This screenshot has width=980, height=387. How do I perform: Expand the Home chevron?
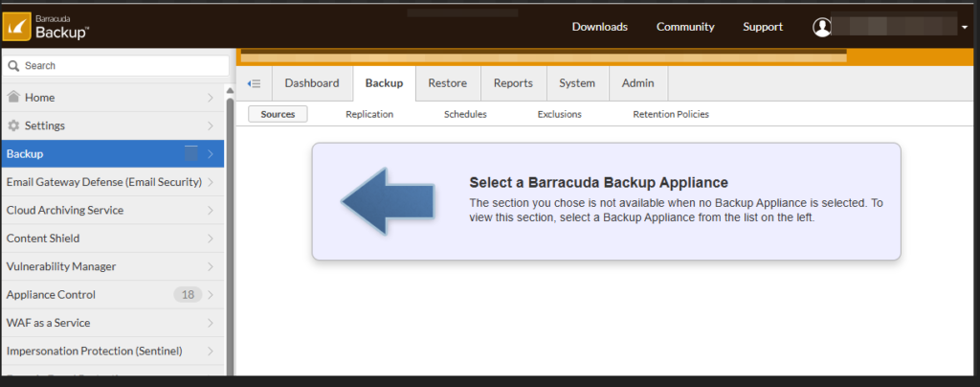[211, 98]
